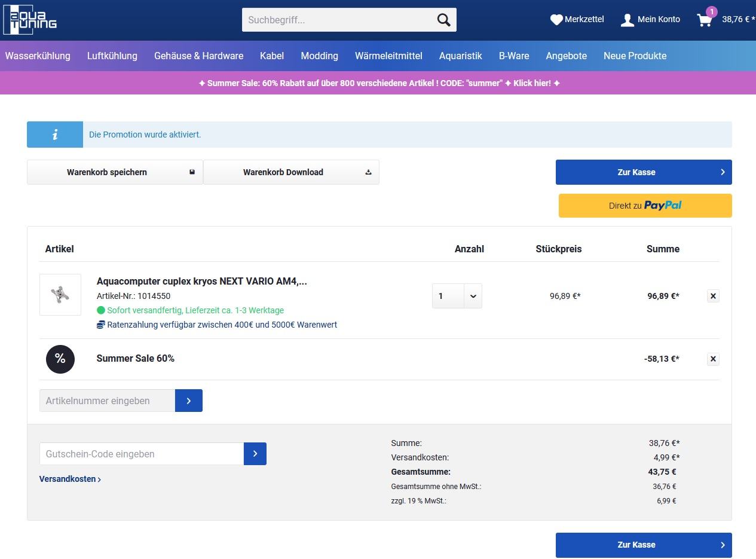Open Wärmeleitmittel menu

(x=388, y=56)
